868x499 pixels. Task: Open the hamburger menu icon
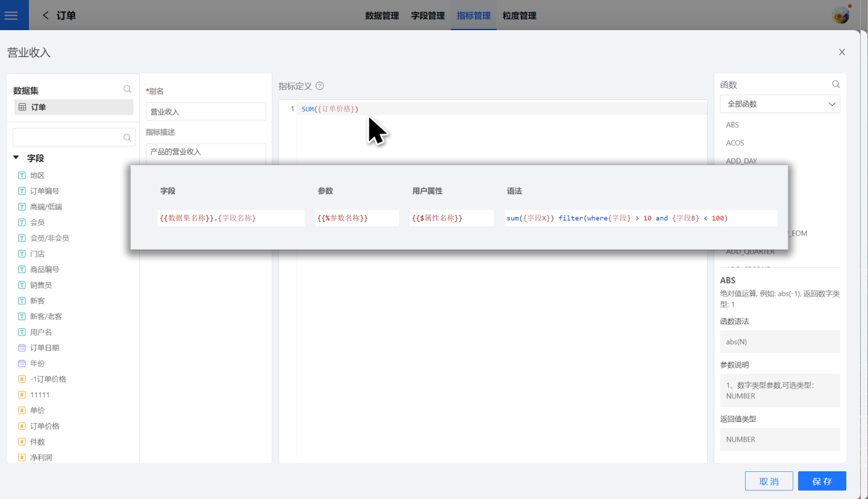coord(11,15)
